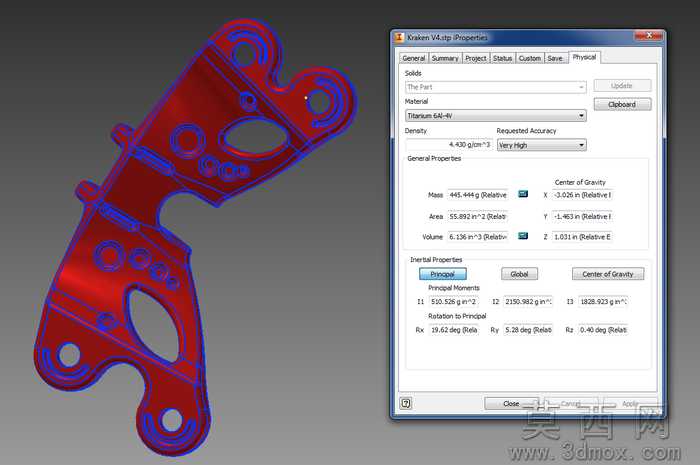The height and width of the screenshot is (465, 700).
Task: Open the Project tab
Action: pos(476,58)
